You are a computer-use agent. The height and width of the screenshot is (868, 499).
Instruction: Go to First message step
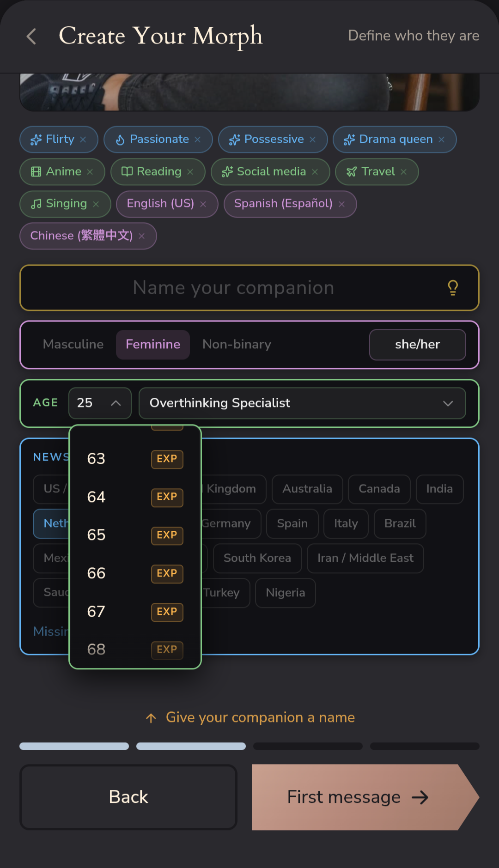(x=365, y=797)
